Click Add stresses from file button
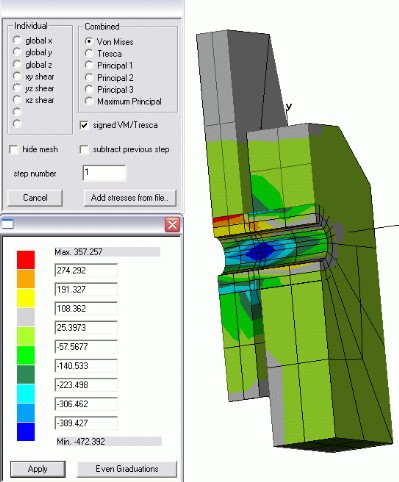Viewport: 399px width, 482px height. tap(130, 198)
